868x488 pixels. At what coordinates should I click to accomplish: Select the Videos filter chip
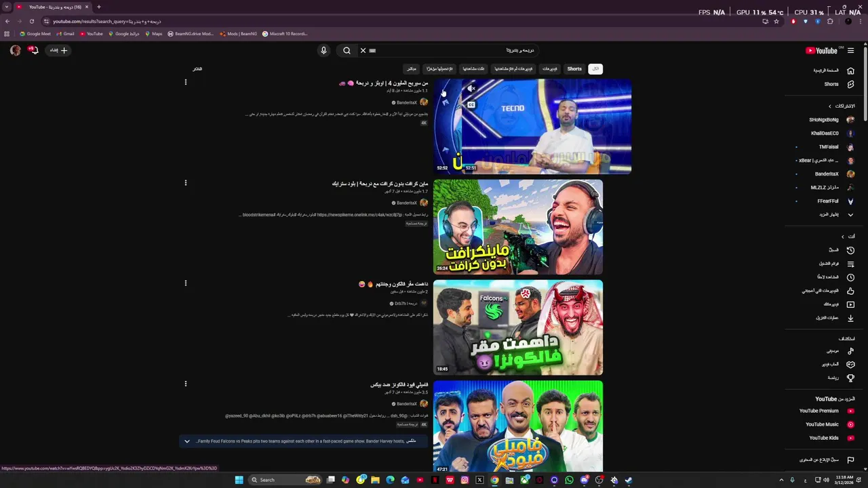[549, 68]
